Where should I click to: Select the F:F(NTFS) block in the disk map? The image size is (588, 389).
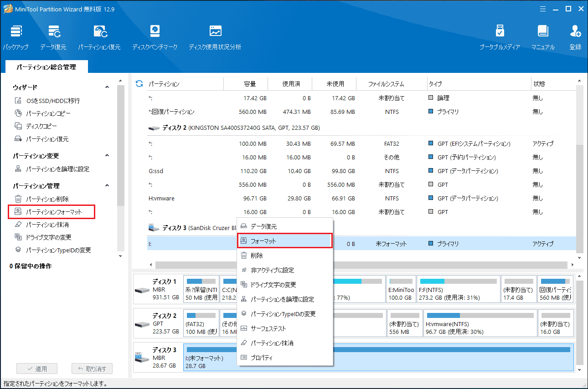(459, 290)
